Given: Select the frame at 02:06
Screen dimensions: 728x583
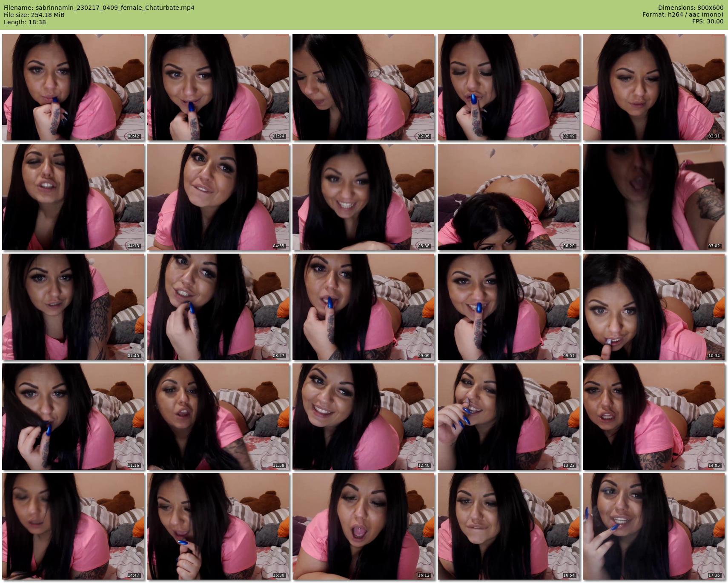Looking at the screenshot, I should (x=364, y=87).
